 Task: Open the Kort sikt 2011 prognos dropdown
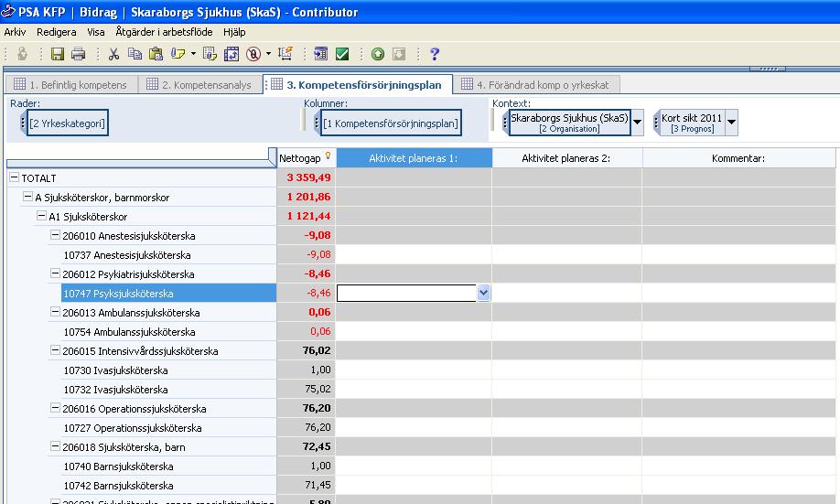pos(731,123)
